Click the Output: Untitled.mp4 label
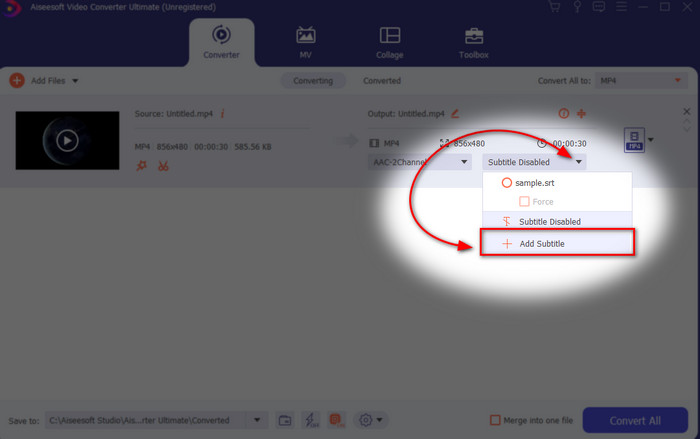 click(x=406, y=114)
